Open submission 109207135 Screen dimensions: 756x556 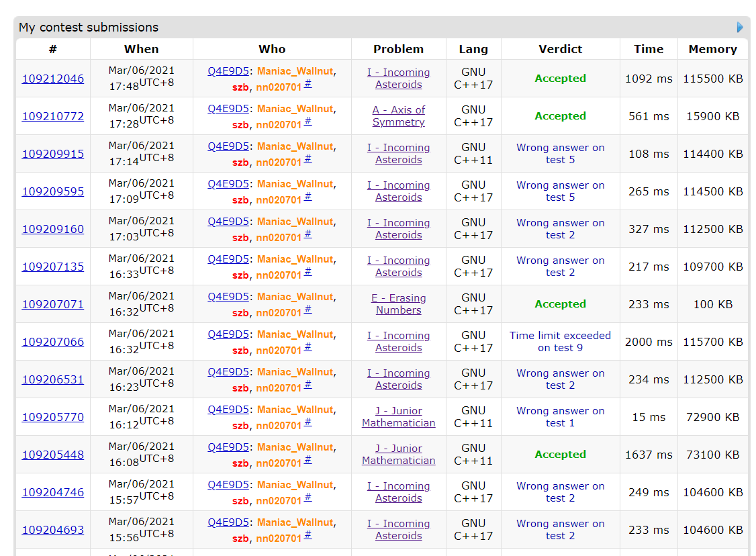tap(53, 267)
